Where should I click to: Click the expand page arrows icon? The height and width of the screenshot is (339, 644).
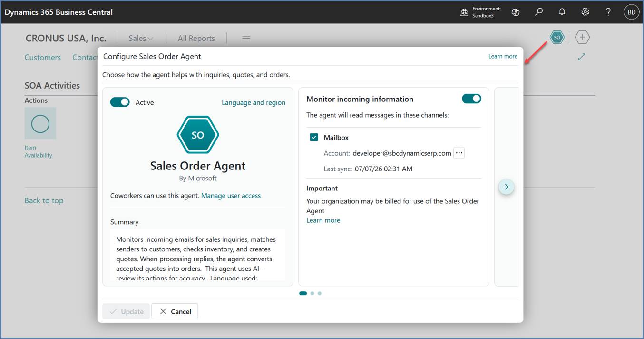[x=581, y=57]
